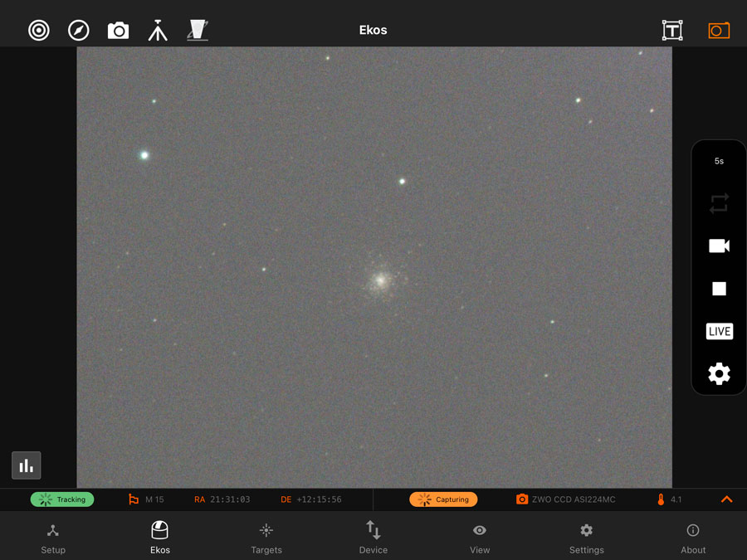Screen dimensions: 747x560
Task: Click the text frame overlay icon
Action: click(672, 31)
